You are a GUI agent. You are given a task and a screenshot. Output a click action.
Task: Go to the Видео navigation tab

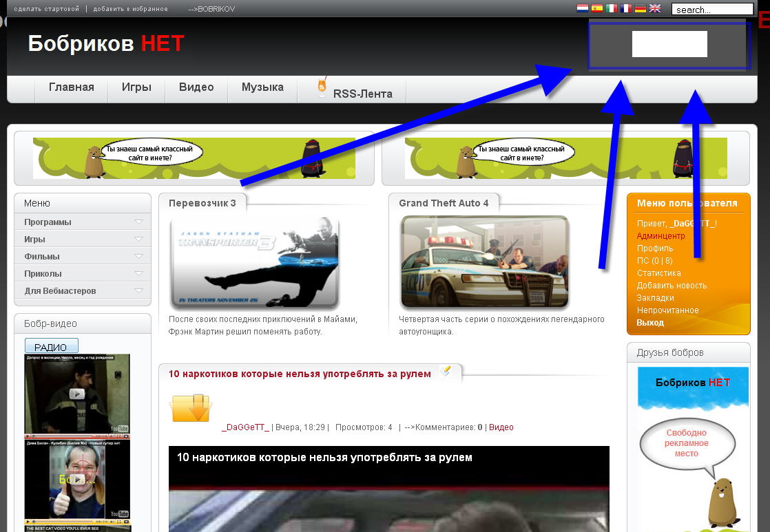click(x=196, y=87)
